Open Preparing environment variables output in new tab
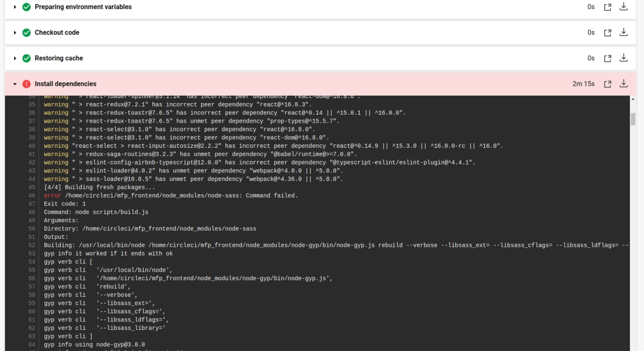644x351 pixels. (607, 7)
